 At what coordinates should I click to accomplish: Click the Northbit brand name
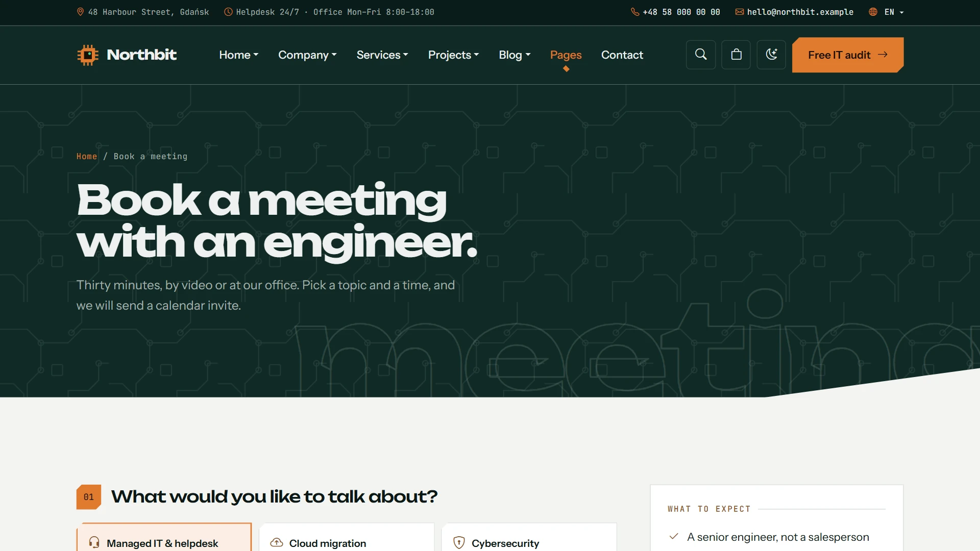click(x=141, y=55)
